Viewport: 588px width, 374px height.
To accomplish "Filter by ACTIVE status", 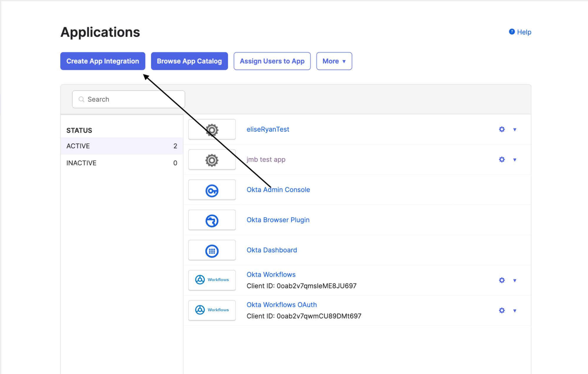I will [x=122, y=146].
